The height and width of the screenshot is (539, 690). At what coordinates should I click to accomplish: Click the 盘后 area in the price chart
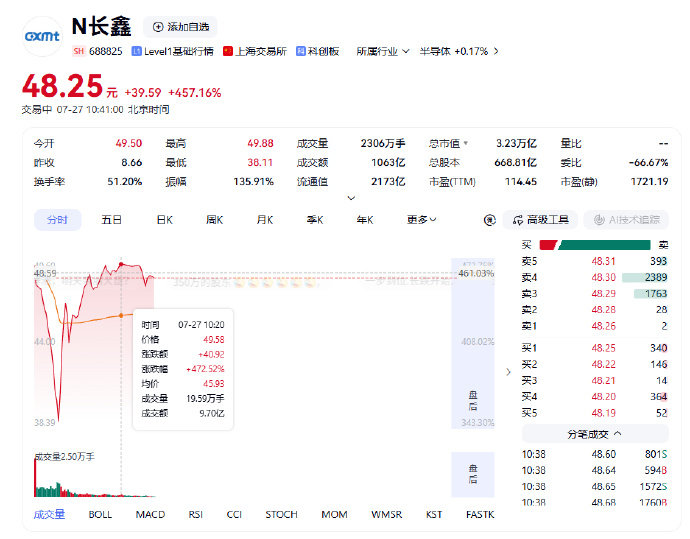(x=473, y=343)
